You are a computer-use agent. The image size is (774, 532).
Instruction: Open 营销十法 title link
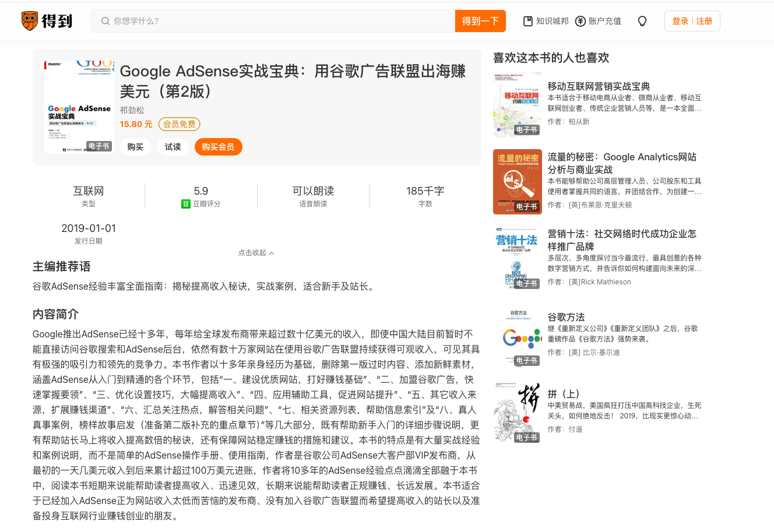click(622, 240)
